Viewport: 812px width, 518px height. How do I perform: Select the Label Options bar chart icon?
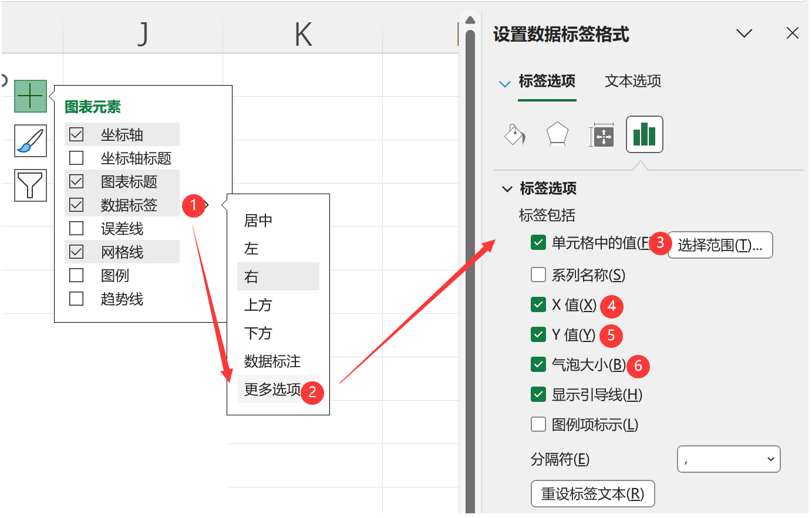[644, 134]
